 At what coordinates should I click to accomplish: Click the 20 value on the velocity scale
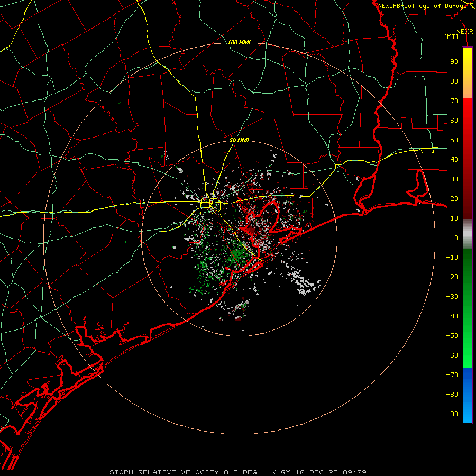(x=454, y=199)
